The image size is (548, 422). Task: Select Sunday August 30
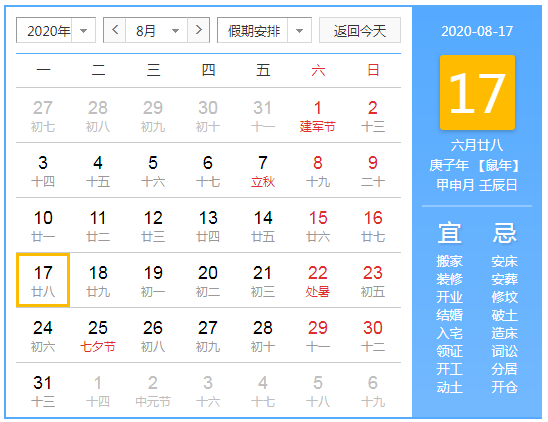point(373,335)
